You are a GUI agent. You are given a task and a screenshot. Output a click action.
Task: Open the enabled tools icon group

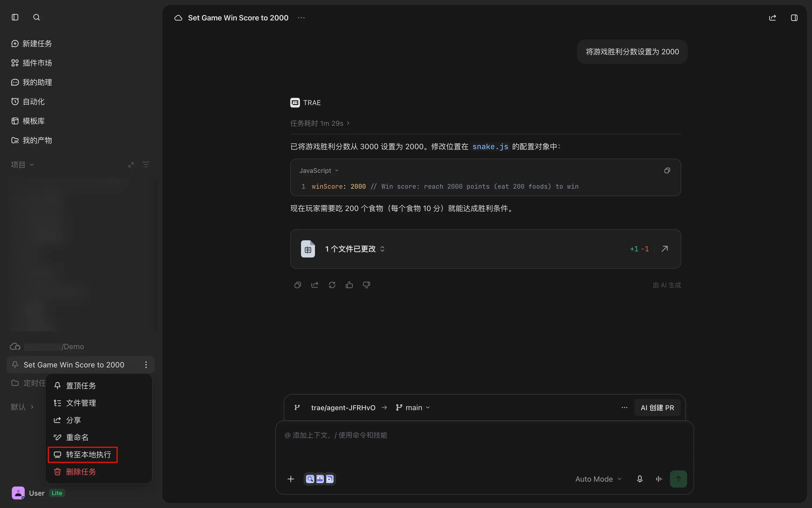click(320, 479)
